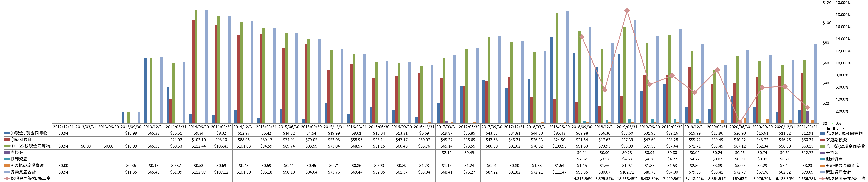The image size is (868, 182).
Task: Select the 2016/12/31 date column header
Action: 424,127
